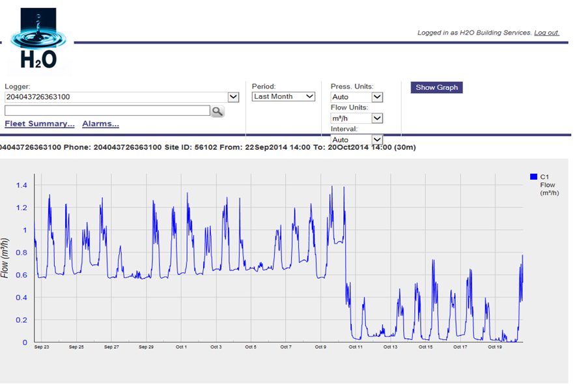Focus the logger search text field
Screen dimensions: 577x392
coord(107,111)
